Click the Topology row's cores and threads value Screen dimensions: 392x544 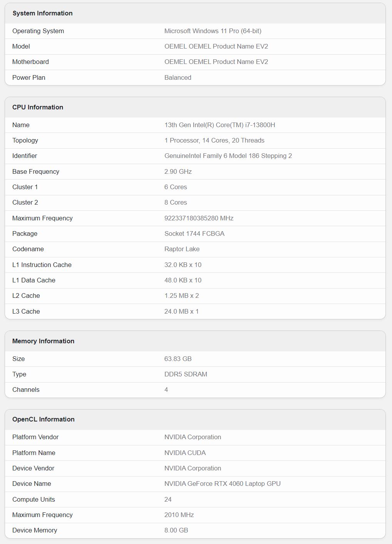(x=214, y=140)
